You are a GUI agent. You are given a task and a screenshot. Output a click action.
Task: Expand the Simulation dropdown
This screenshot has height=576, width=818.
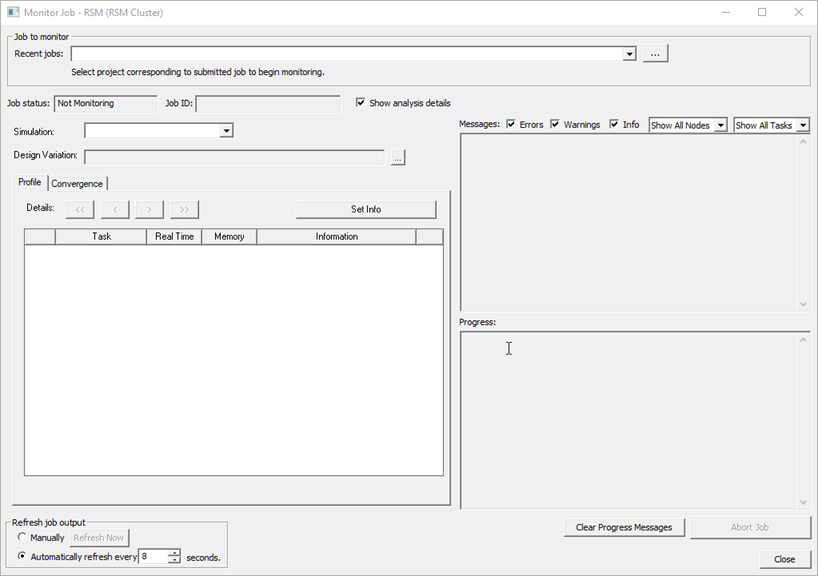tap(227, 130)
